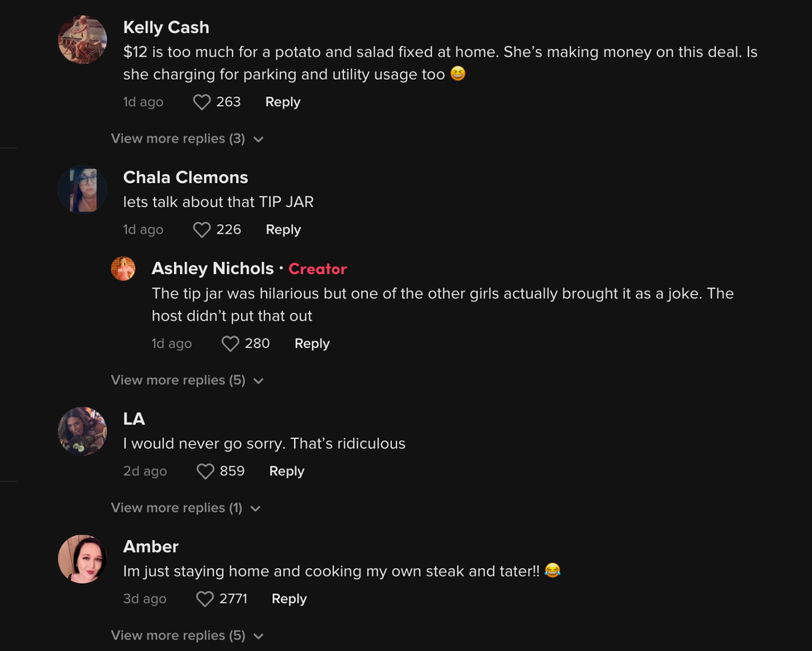This screenshot has height=651, width=812.
Task: Open Kelly Cash's profile avatar
Action: pyautogui.click(x=81, y=40)
